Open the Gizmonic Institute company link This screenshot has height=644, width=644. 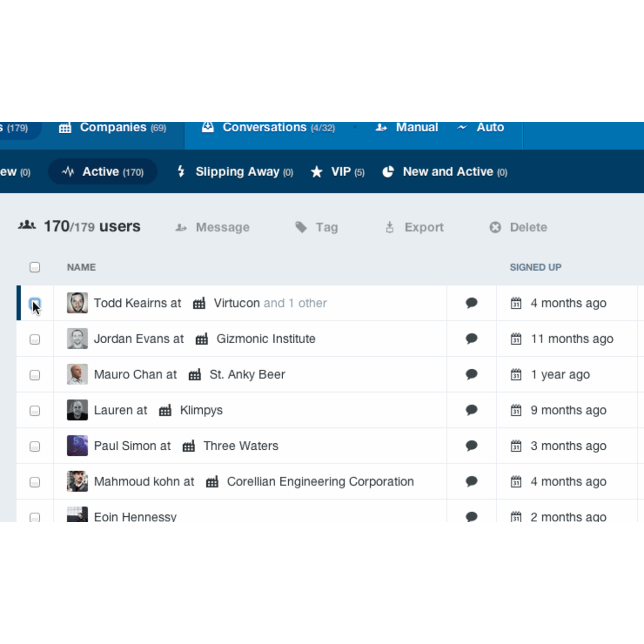266,339
